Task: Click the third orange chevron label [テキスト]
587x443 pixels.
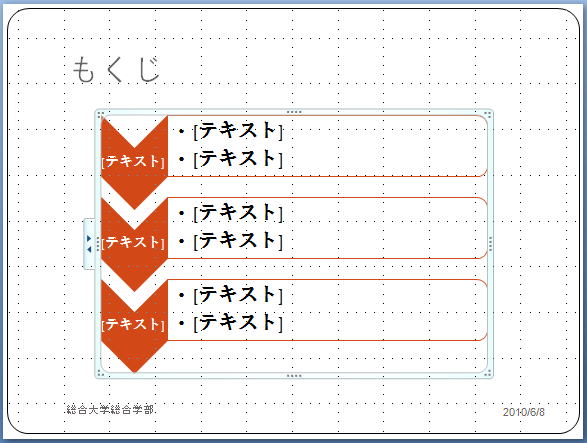Action: (133, 324)
